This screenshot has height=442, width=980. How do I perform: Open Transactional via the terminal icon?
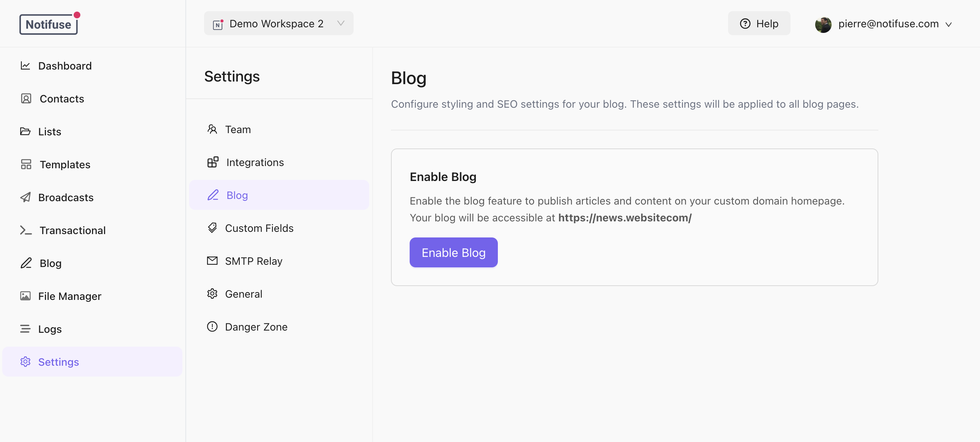tap(25, 230)
